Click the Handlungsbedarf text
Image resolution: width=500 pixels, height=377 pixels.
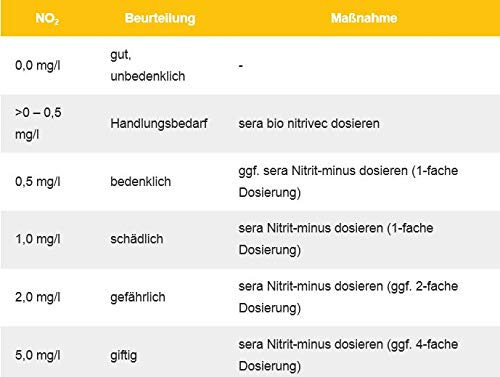point(159,123)
